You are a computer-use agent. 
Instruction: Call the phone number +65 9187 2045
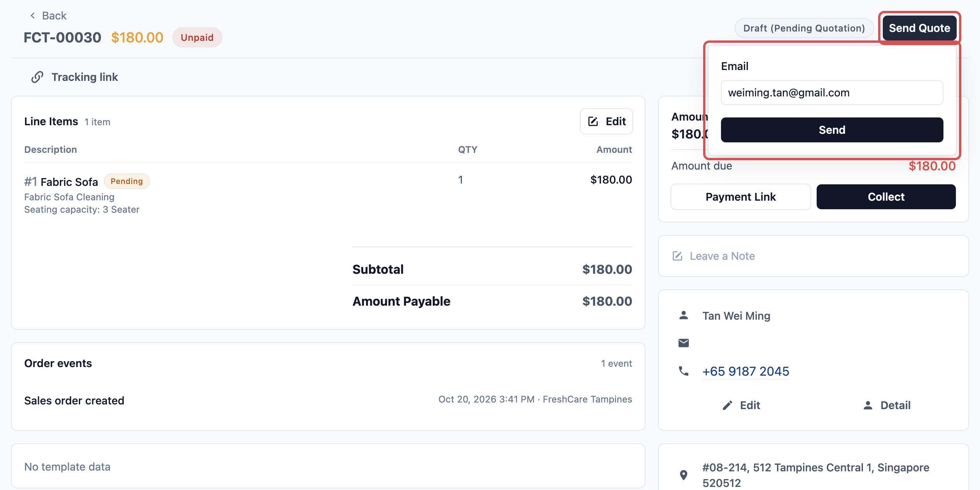tap(745, 371)
